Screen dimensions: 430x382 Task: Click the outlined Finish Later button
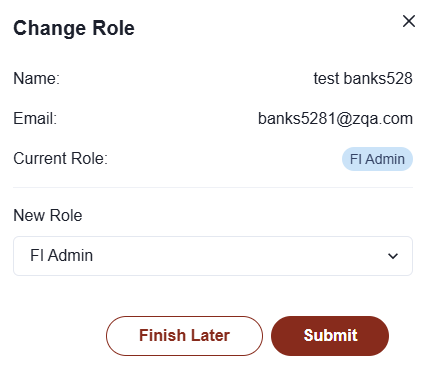(x=184, y=336)
